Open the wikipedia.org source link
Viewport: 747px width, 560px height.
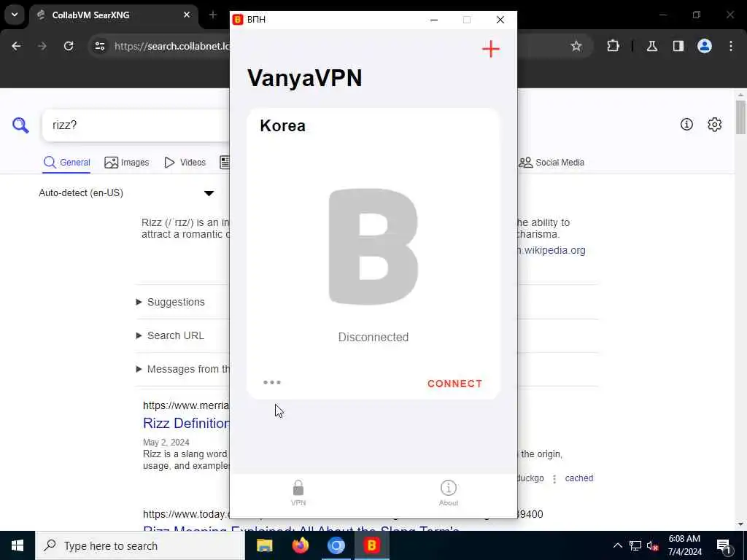(551, 250)
